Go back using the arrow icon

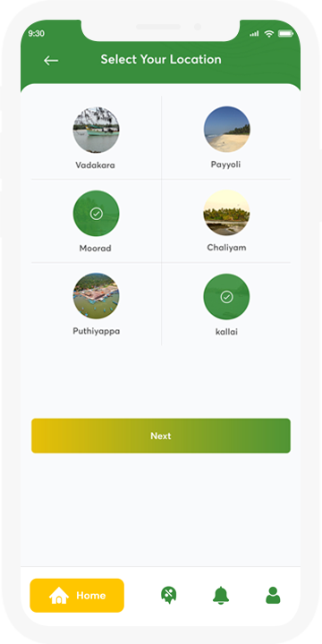point(51,61)
